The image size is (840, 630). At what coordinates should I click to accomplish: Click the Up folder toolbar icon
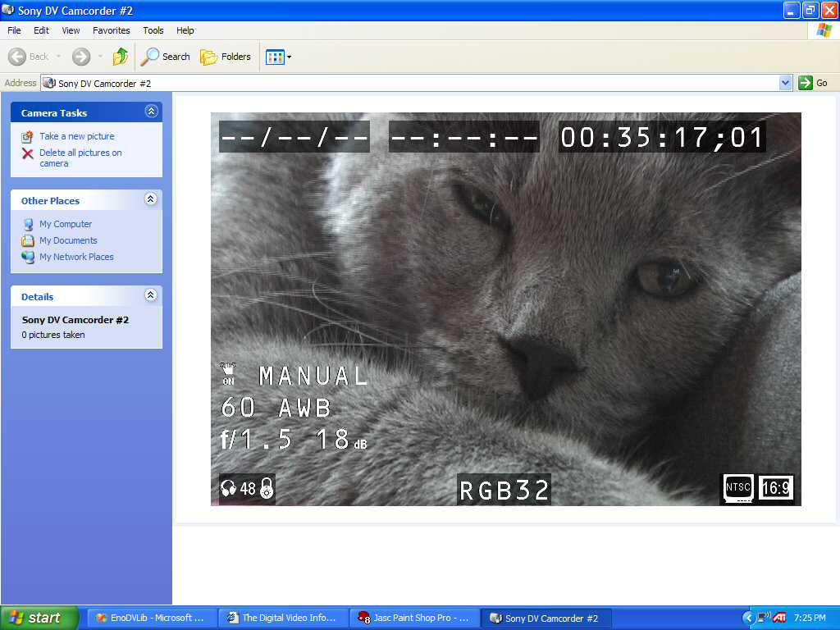click(x=121, y=57)
